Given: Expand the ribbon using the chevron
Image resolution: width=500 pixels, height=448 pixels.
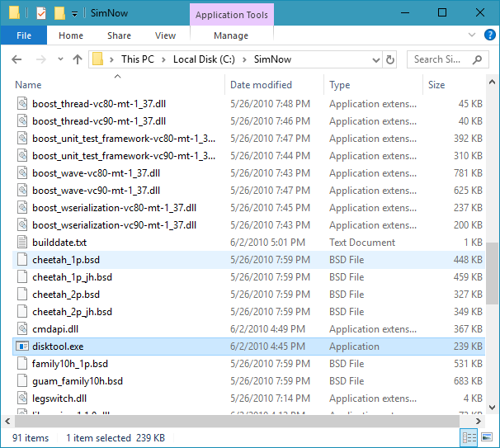Looking at the screenshot, I should (471, 35).
